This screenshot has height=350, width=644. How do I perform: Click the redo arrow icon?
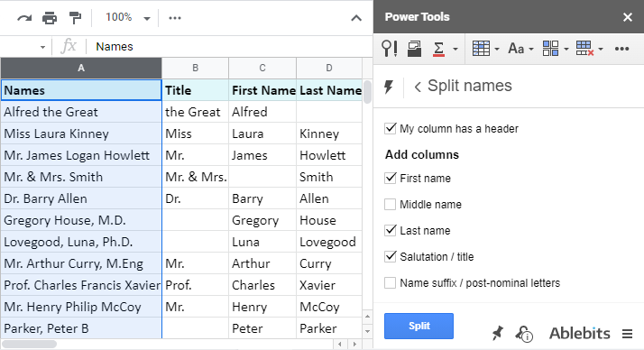pos(24,18)
